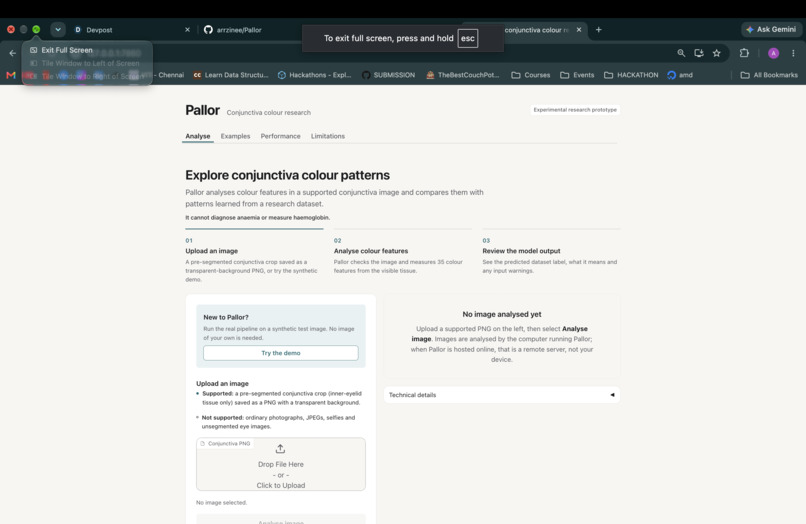The width and height of the screenshot is (806, 524).
Task: Click the zoom magnifier icon in address bar
Action: pyautogui.click(x=681, y=53)
